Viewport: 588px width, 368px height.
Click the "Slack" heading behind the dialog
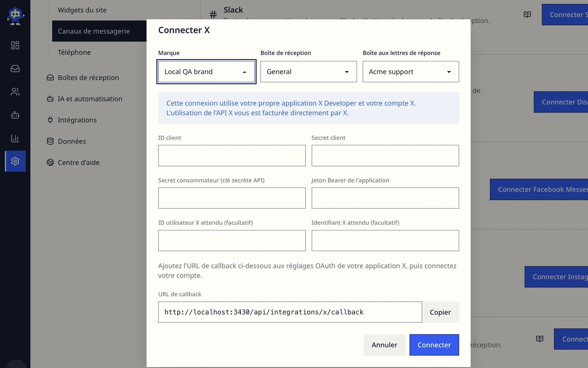pyautogui.click(x=234, y=10)
